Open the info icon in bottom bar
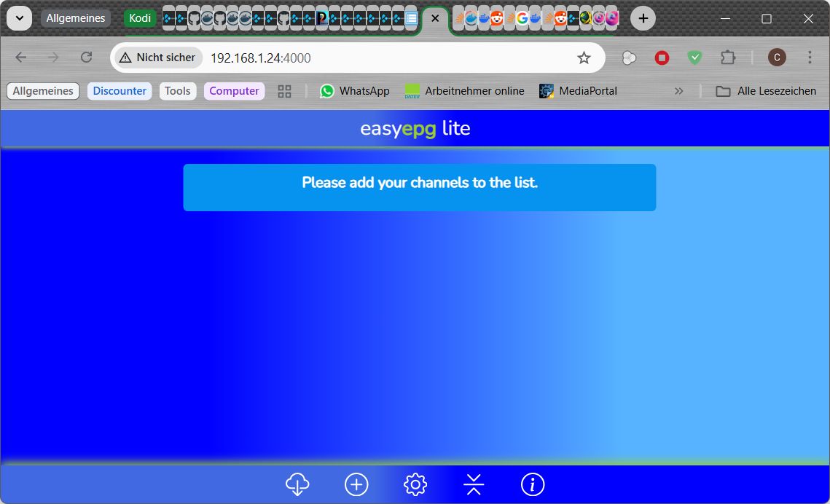This screenshot has height=504, width=830. pyautogui.click(x=533, y=484)
